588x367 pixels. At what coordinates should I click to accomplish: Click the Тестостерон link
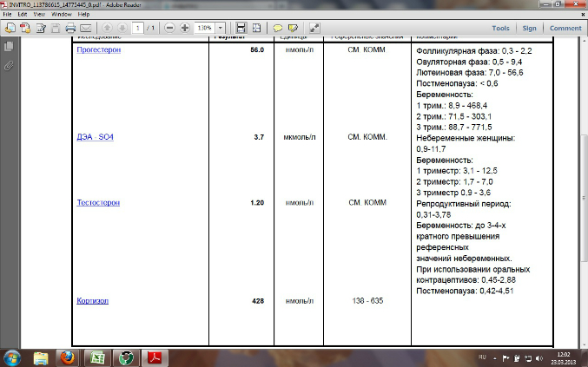(x=98, y=202)
